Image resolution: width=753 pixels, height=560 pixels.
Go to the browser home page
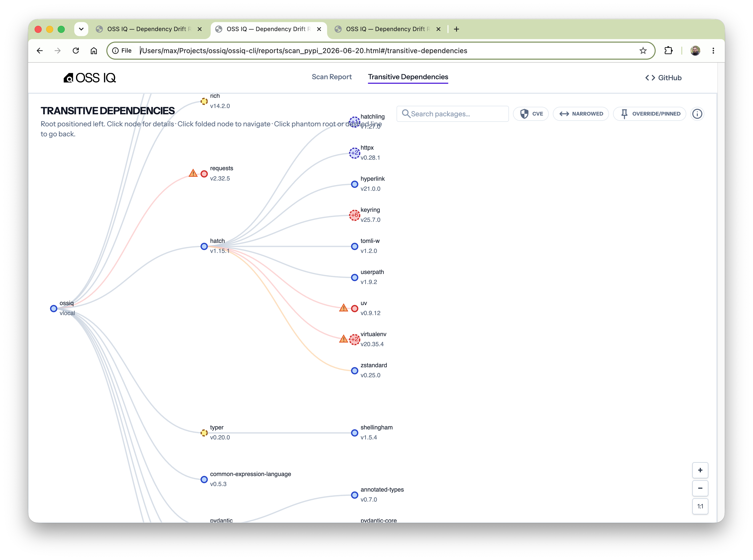point(94,50)
